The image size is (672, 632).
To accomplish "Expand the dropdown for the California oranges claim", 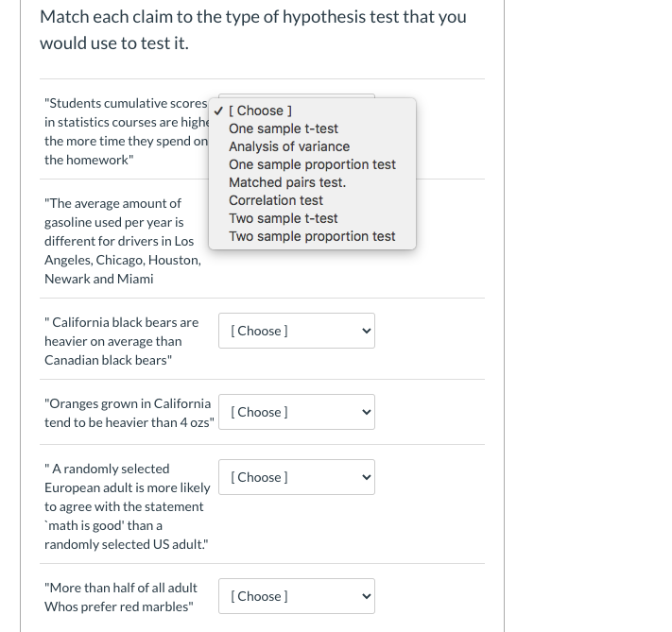I will (296, 412).
